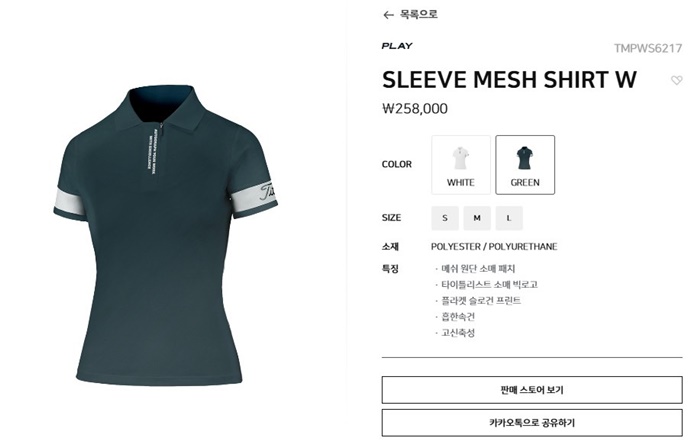Click the SLEEVE MESH SHIRT W title

(509, 80)
